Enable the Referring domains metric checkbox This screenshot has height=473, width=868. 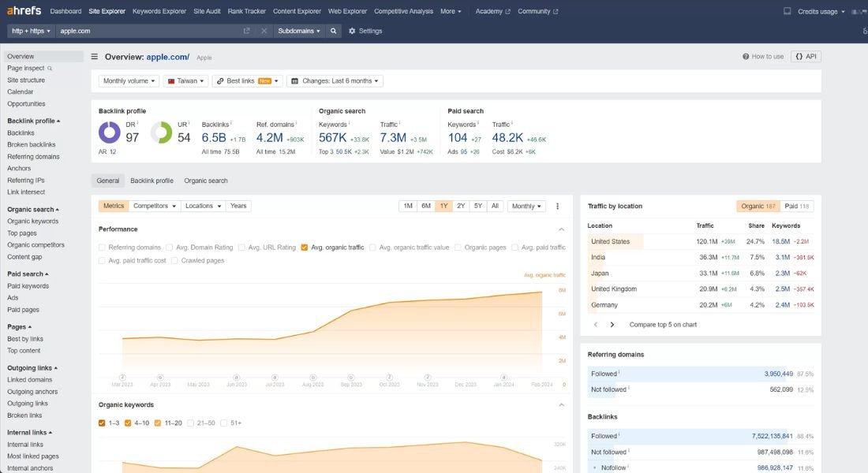click(x=101, y=247)
